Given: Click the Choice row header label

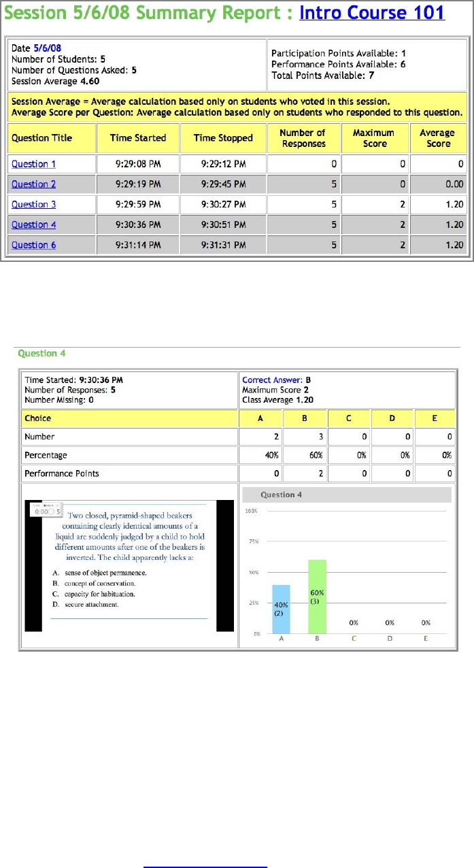Looking at the screenshot, I should (37, 418).
